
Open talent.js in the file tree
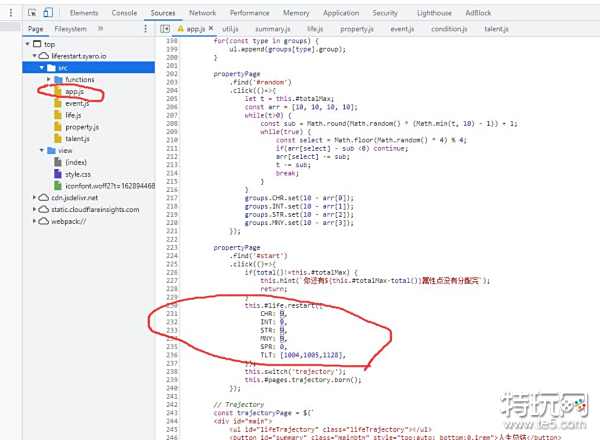[x=77, y=139]
